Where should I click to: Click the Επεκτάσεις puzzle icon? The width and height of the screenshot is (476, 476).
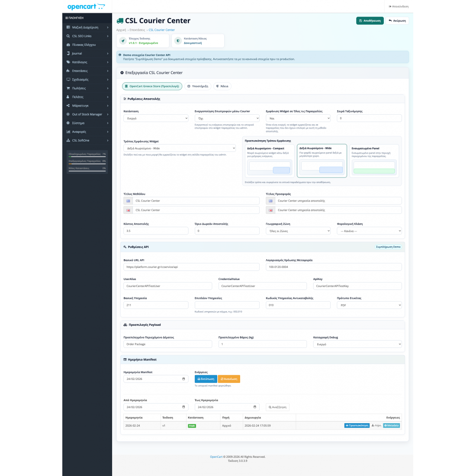tap(68, 71)
